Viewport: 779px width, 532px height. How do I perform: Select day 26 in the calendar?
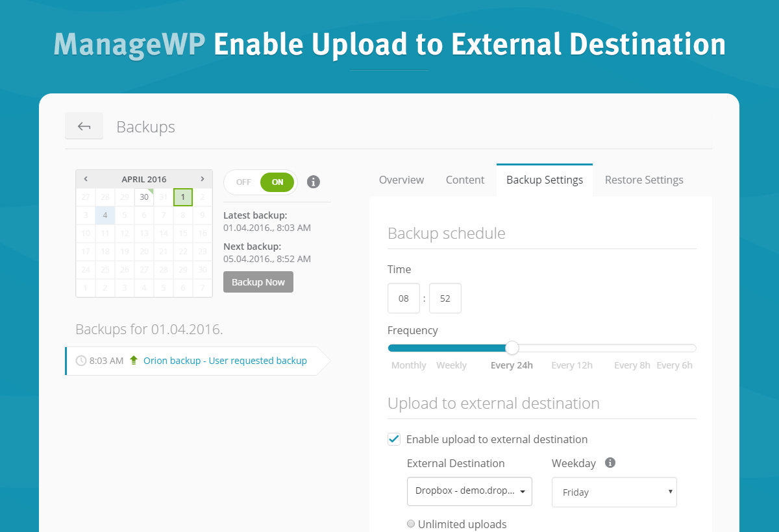click(125, 270)
